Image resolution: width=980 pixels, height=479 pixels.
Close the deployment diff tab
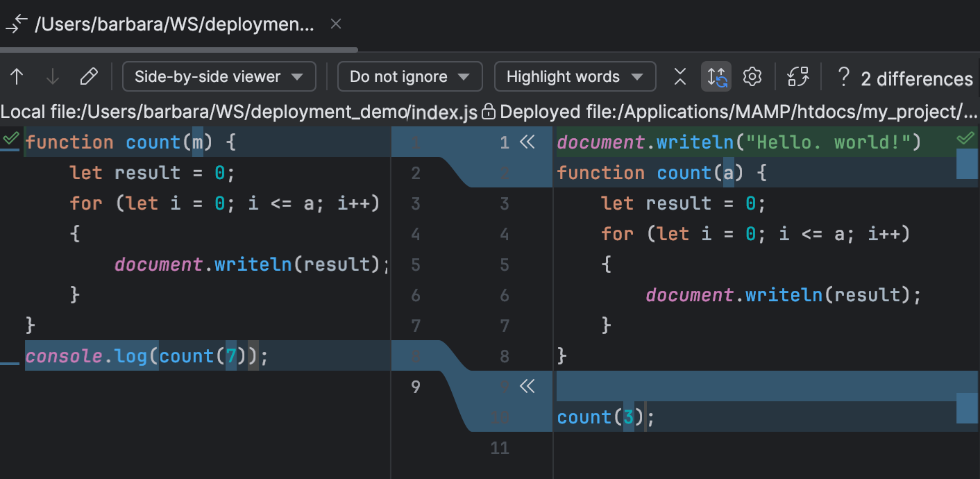coord(336,24)
